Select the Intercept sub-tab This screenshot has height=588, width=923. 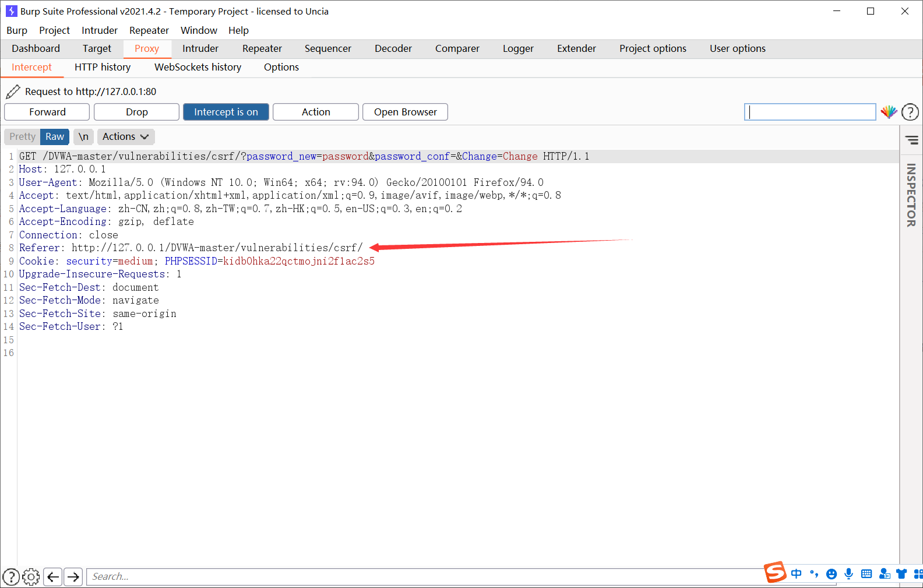[x=32, y=67]
